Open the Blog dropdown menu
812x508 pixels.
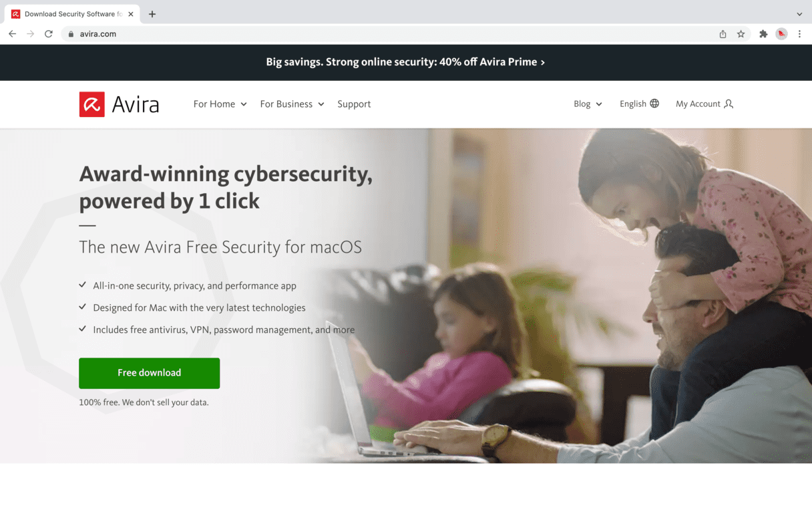(588, 104)
